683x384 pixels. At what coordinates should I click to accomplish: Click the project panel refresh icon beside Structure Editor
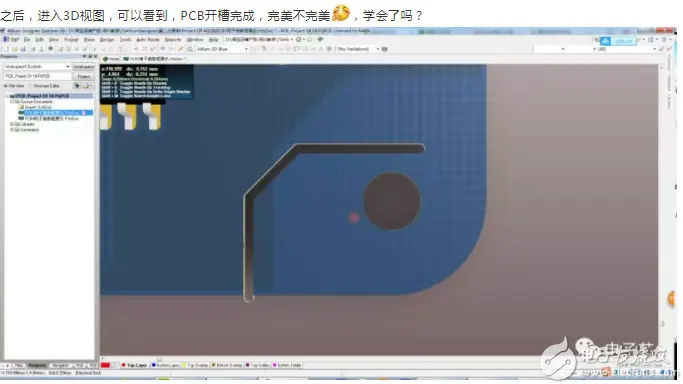click(77, 86)
